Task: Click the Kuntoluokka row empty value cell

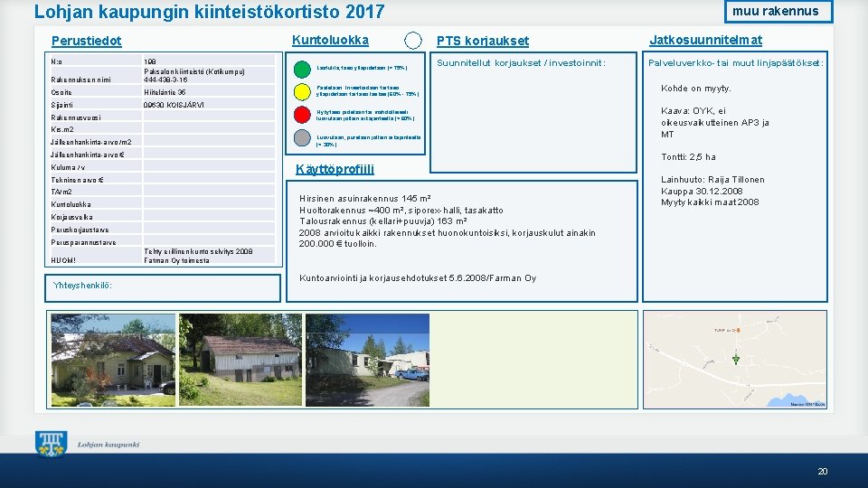Action: coord(209,204)
